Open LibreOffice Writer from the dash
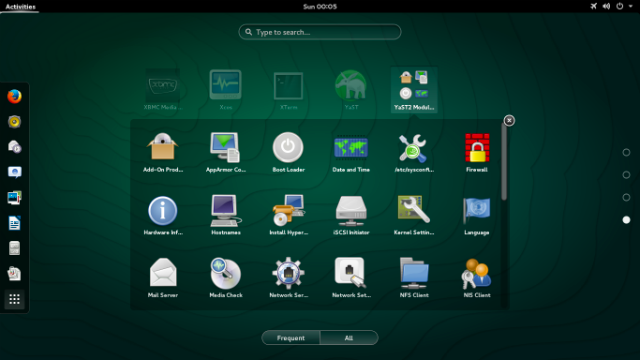Image resolution: width=640 pixels, height=360 pixels. click(14, 223)
